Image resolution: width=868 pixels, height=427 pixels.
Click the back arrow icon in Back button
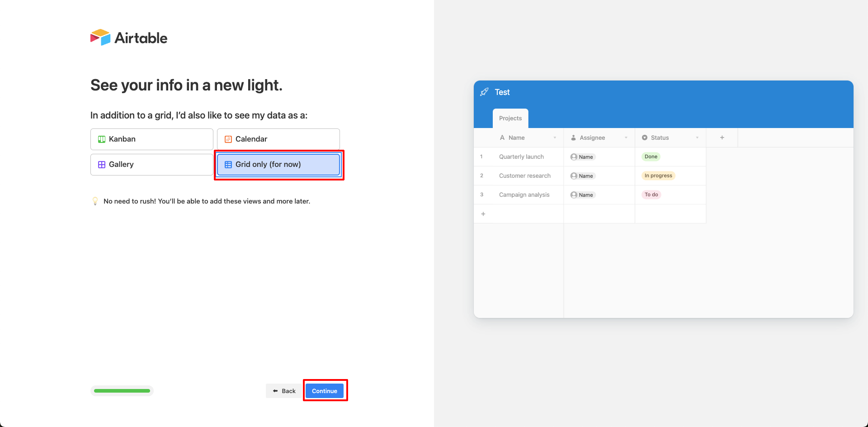[x=275, y=391]
